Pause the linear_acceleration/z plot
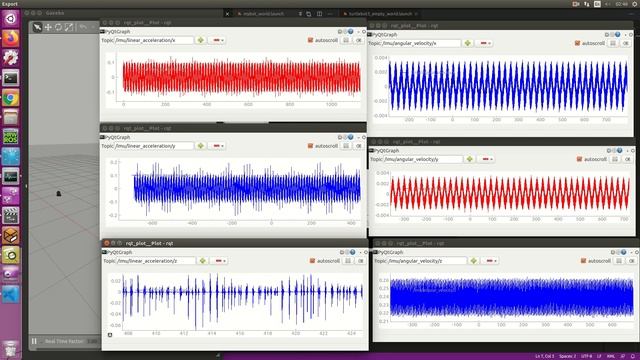 pos(348,260)
